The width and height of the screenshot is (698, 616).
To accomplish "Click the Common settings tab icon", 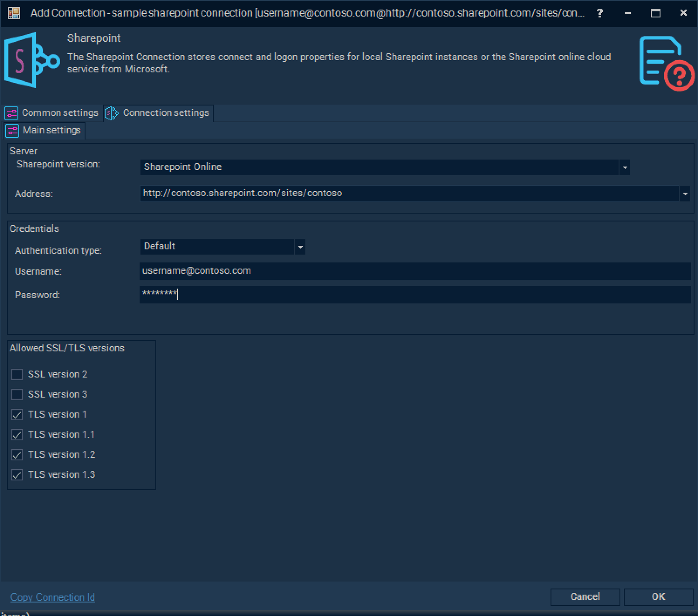I will pyautogui.click(x=11, y=113).
